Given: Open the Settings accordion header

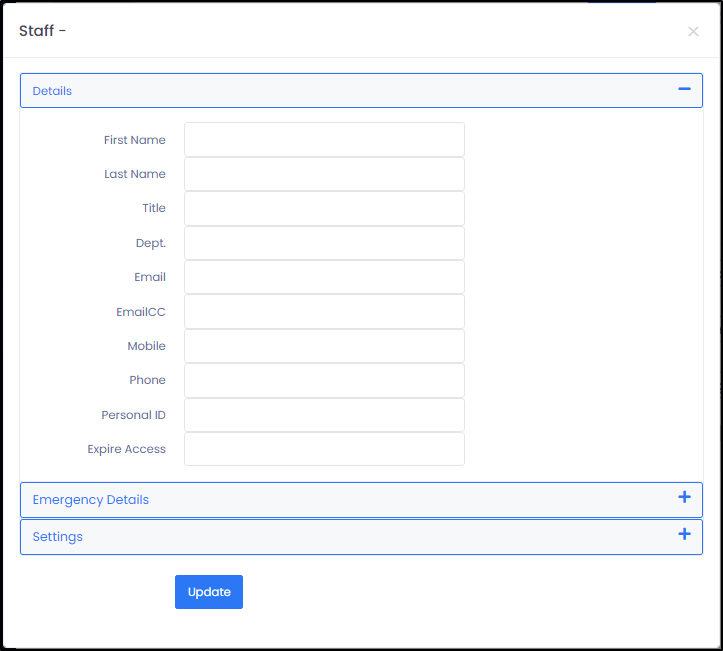Looking at the screenshot, I should tap(361, 537).
